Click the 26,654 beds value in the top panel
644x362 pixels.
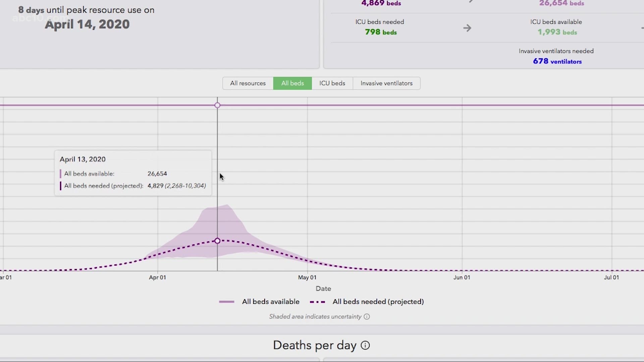pos(561,3)
